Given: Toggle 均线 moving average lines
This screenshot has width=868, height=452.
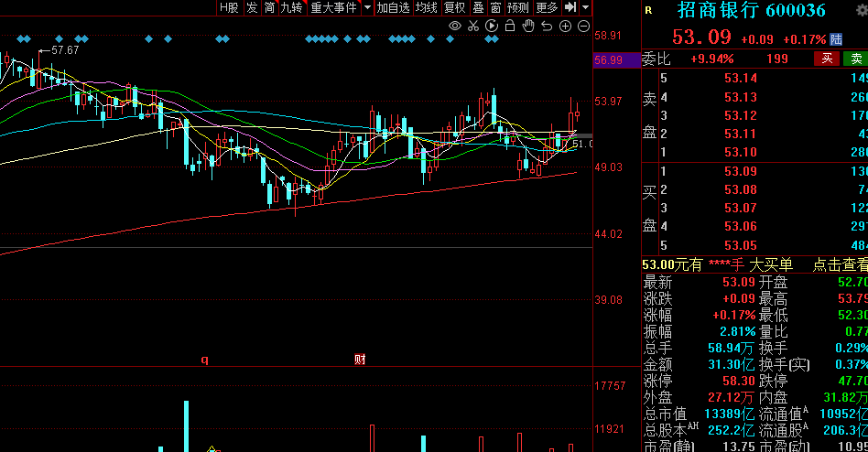Looking at the screenshot, I should point(427,7).
